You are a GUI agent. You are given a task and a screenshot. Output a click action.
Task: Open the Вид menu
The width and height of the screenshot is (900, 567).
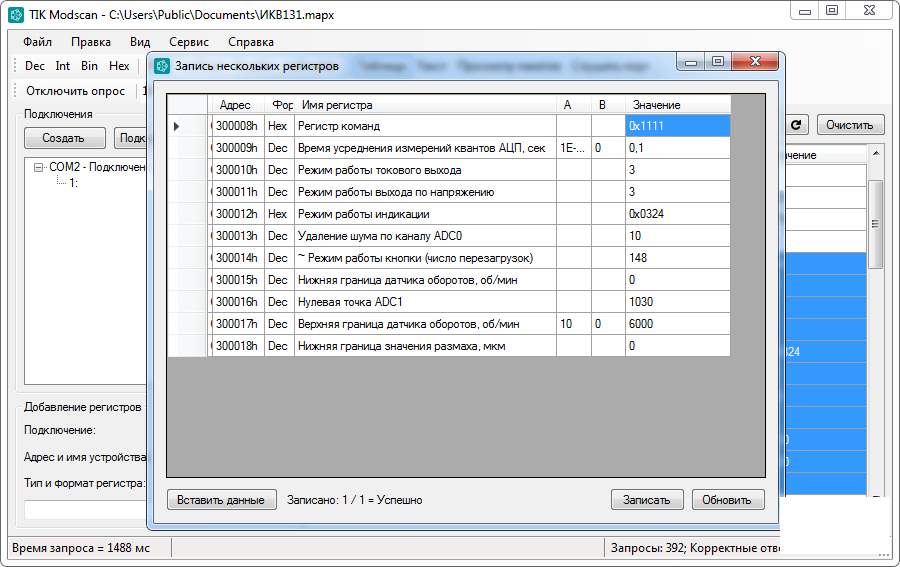139,42
